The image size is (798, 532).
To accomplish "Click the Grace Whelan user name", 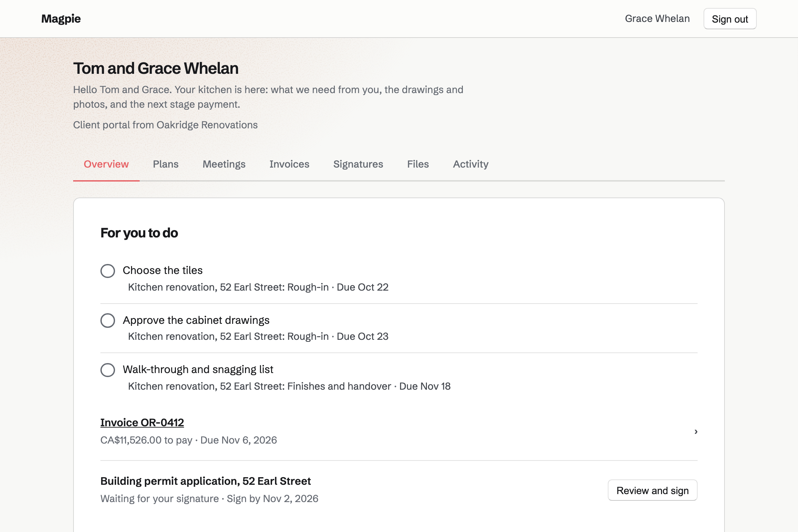I will click(657, 19).
